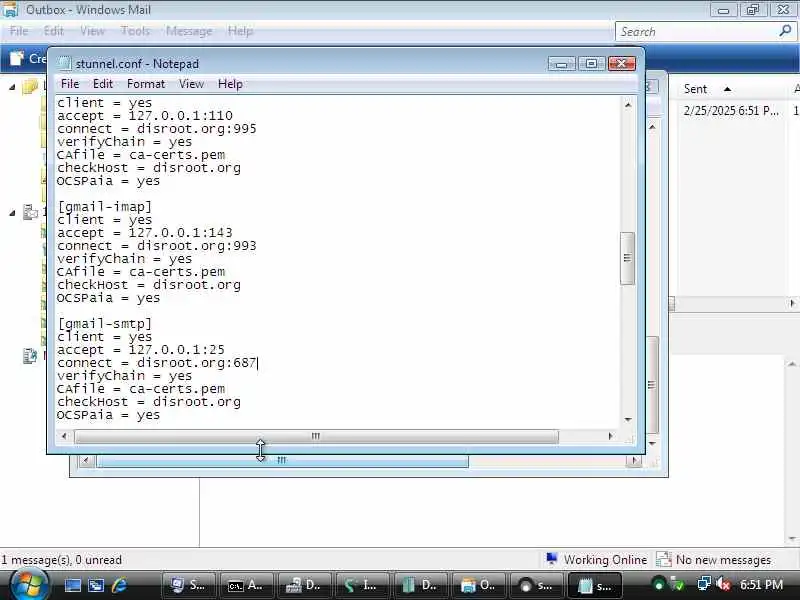Switch to Outbox 'O..' taskbar button
This screenshot has width=800, height=600.
pyautogui.click(x=479, y=585)
